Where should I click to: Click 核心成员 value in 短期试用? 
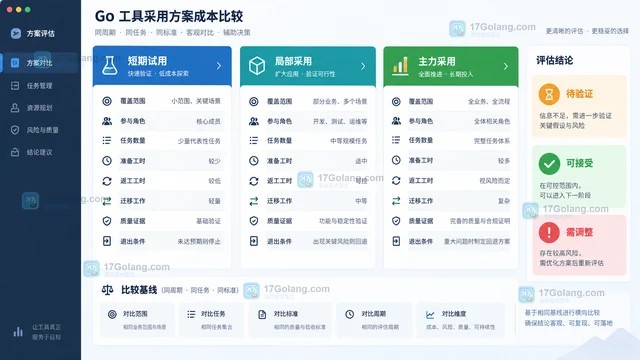click(208, 121)
